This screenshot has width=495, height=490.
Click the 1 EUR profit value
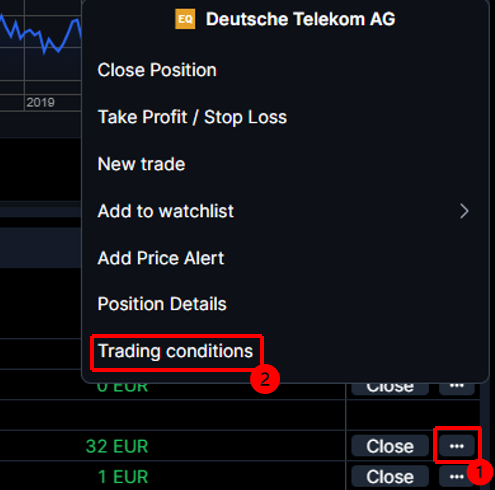coord(123,477)
